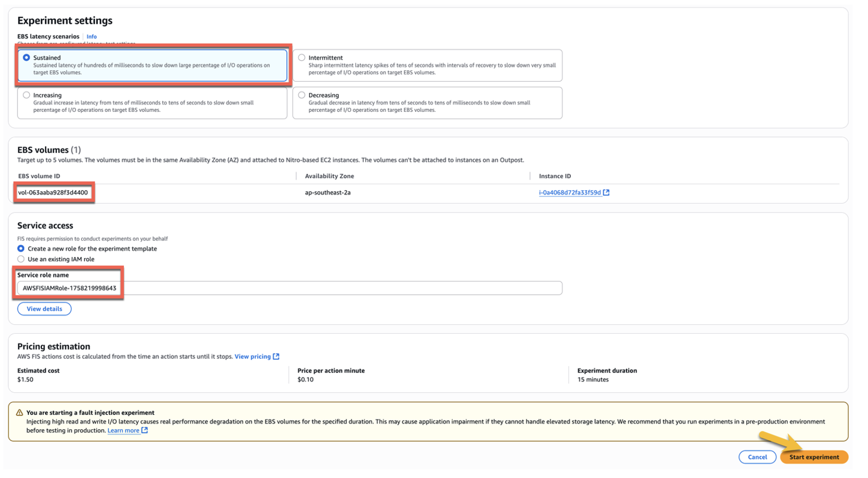Click the Start experiment button
The image size is (868, 478).
814,457
